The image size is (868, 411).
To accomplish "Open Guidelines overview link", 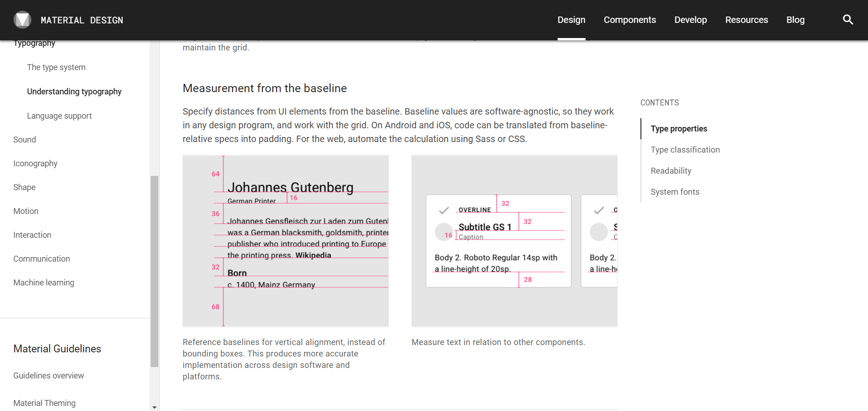I will (49, 376).
